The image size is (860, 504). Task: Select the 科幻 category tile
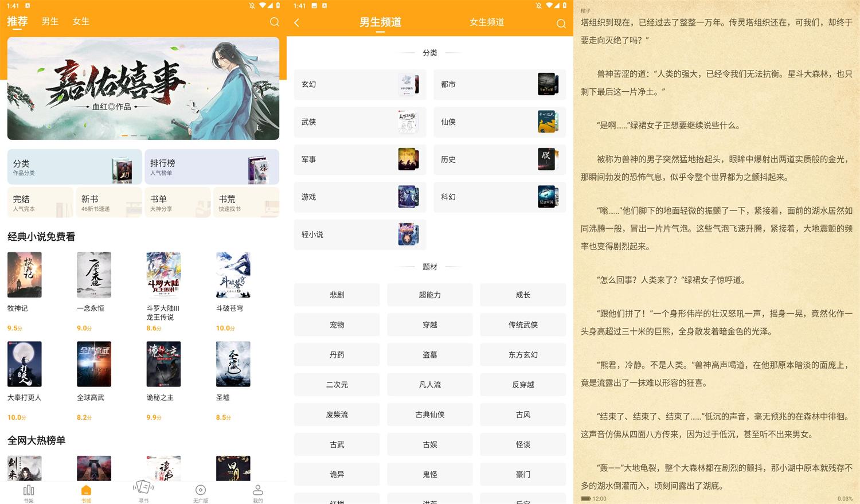pyautogui.click(x=499, y=197)
